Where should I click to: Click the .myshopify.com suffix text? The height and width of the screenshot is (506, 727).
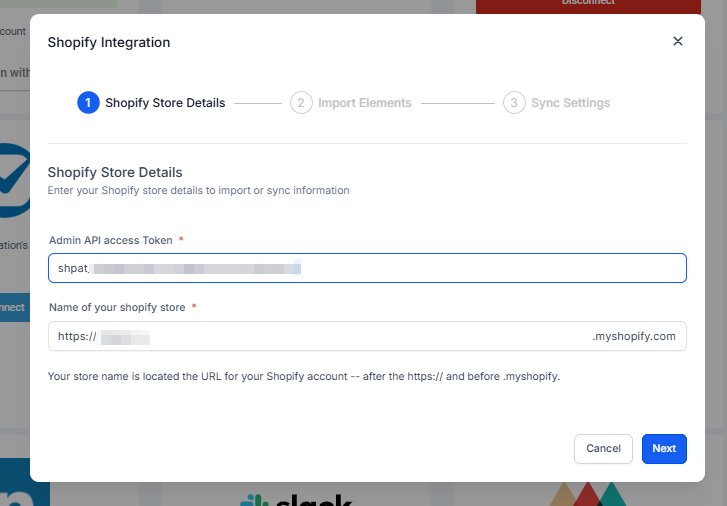634,337
